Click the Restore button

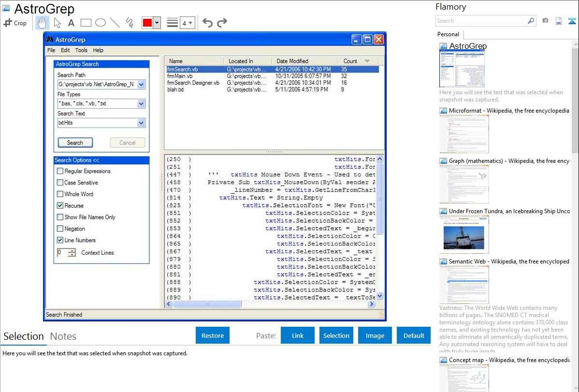pos(212,335)
